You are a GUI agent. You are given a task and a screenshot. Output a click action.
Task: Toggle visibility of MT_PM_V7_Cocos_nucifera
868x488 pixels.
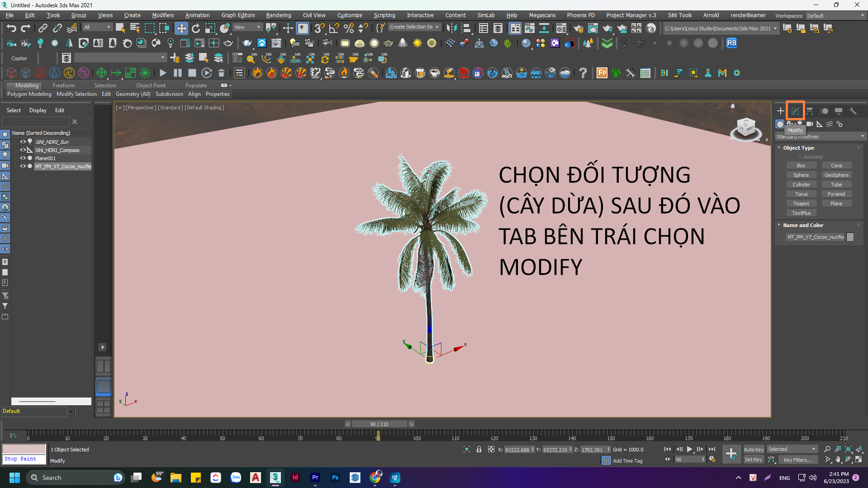click(23, 166)
